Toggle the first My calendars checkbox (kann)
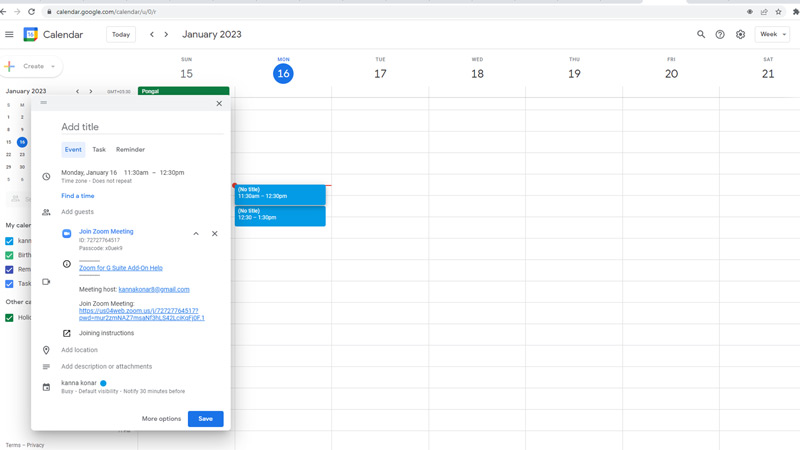 pyautogui.click(x=9, y=241)
